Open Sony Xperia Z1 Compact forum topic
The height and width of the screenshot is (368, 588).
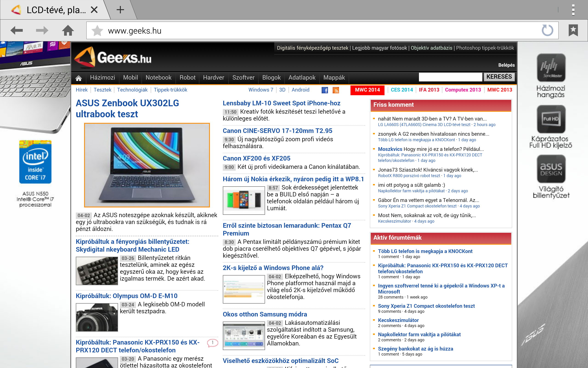click(427, 306)
